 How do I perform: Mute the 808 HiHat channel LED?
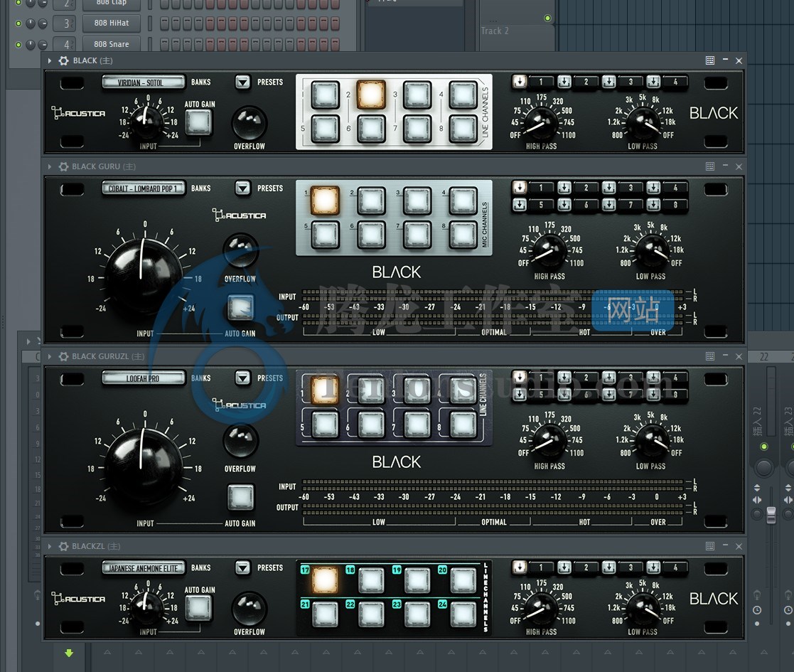coord(18,23)
